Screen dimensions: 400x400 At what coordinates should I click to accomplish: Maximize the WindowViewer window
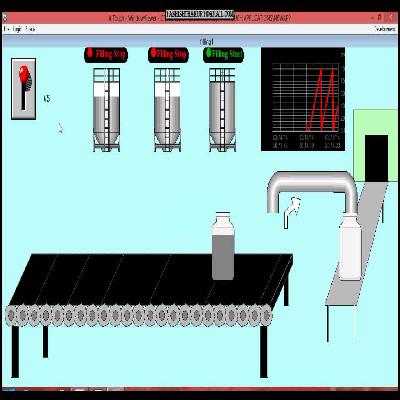pyautogui.click(x=380, y=17)
